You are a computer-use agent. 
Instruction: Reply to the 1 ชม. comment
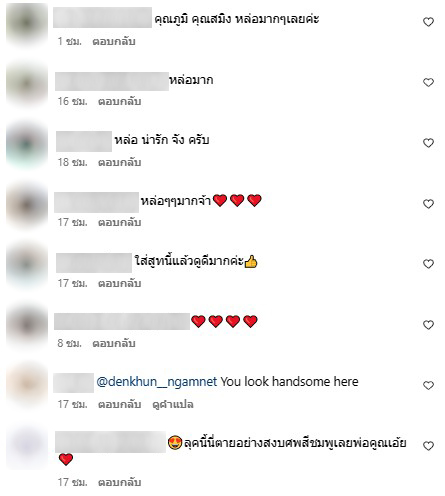(114, 41)
